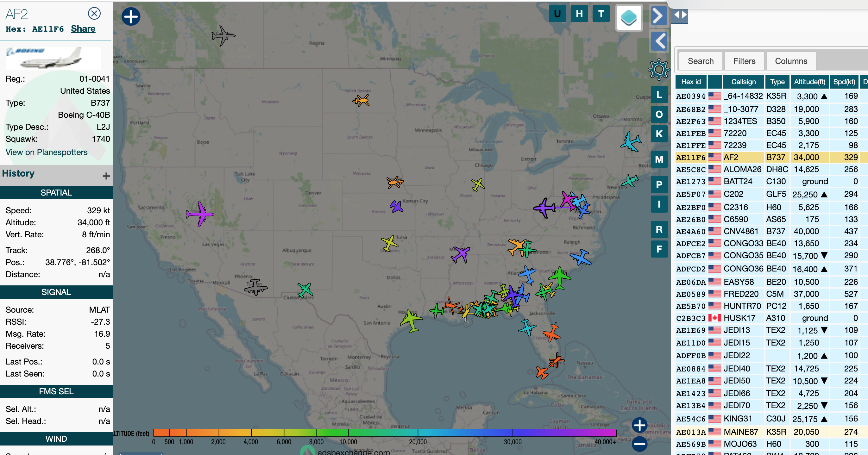This screenshot has width=868, height=455.
Task: Toggle the L map option button
Action: tap(659, 95)
